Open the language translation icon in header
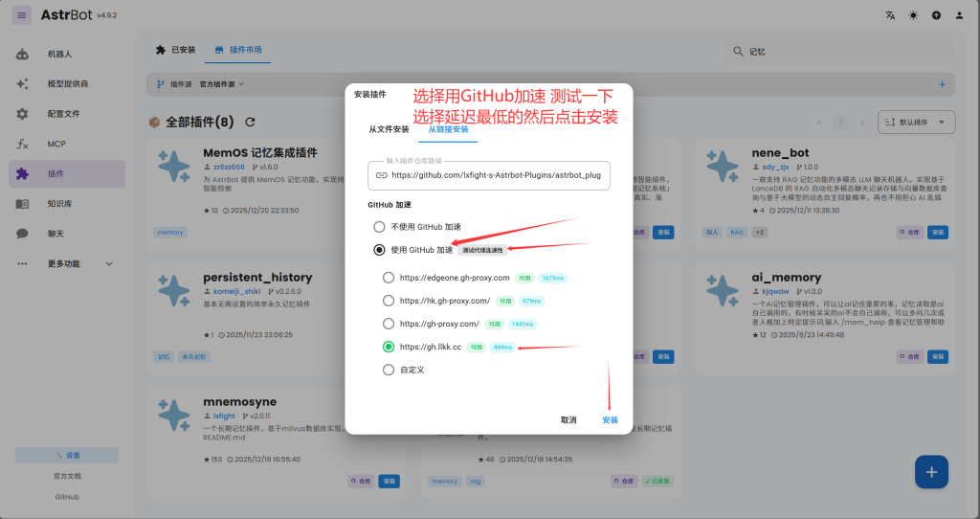 coord(891,15)
